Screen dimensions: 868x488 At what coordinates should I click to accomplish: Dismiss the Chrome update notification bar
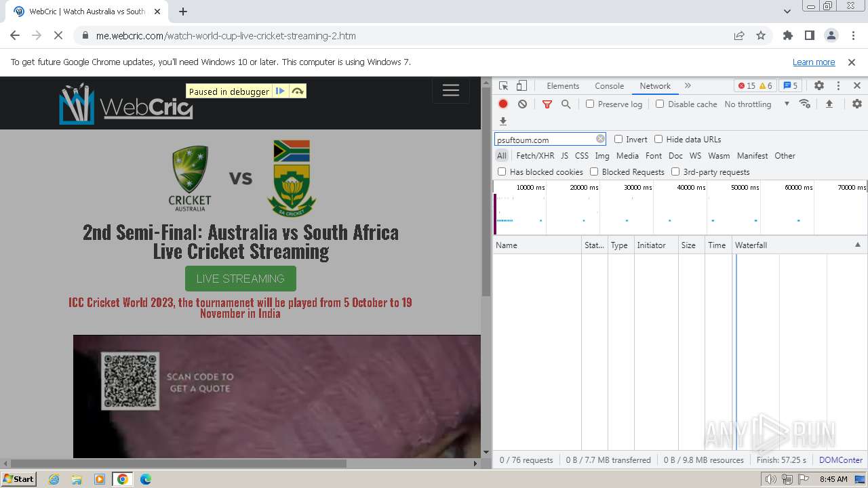(852, 62)
